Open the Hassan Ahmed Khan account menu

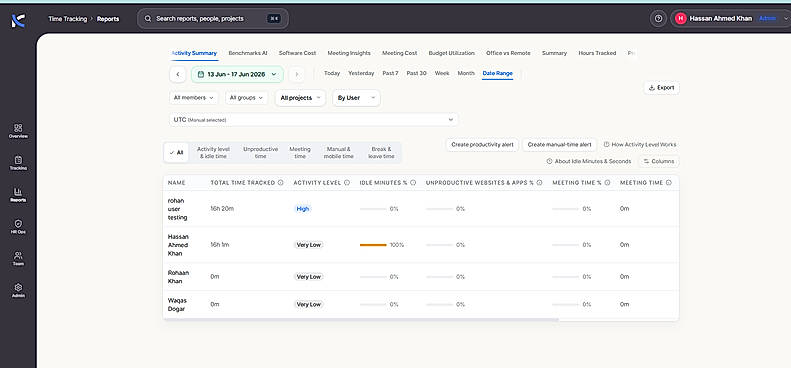tap(730, 19)
